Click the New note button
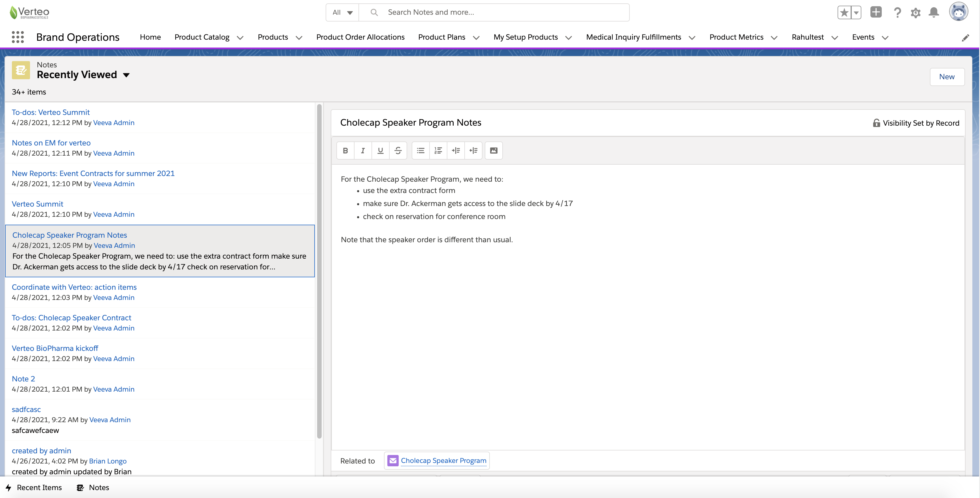The height and width of the screenshot is (498, 980). coord(947,77)
